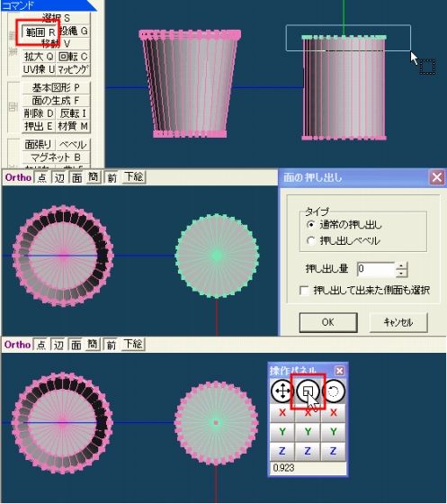
Task: Toggle 面 display in toolbar beside 面の押し出し dialog
Action: point(76,177)
